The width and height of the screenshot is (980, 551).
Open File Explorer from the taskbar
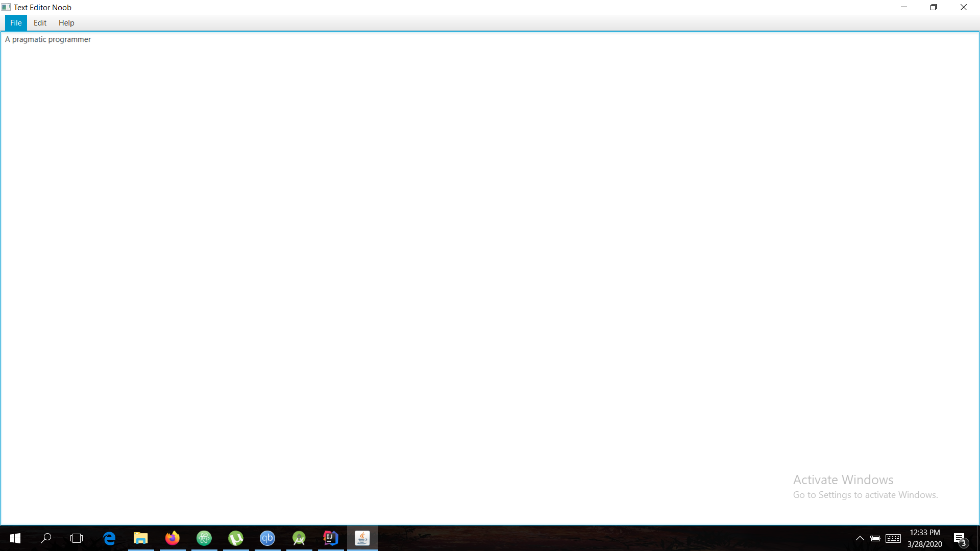tap(141, 538)
